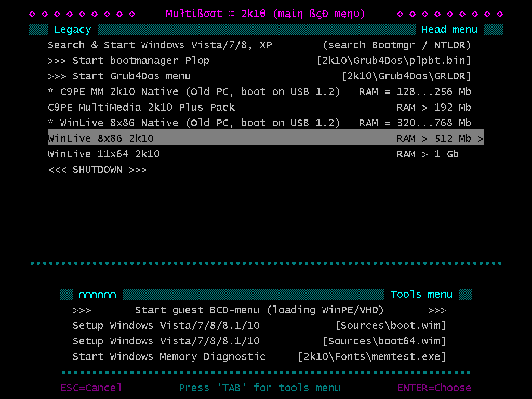Screen dimensions: 532x399
Task: Select C9PE MM 2k10 Native entry
Action: (259, 92)
